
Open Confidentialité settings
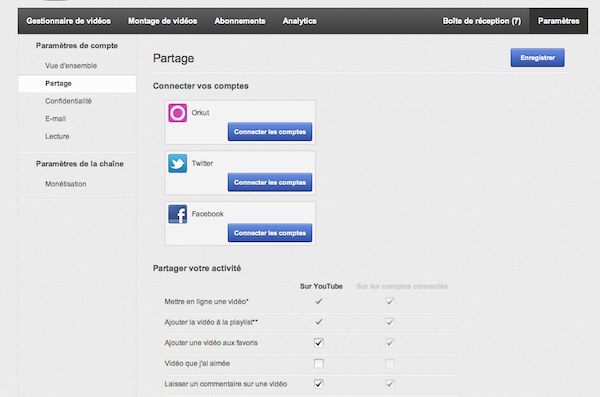coord(68,101)
